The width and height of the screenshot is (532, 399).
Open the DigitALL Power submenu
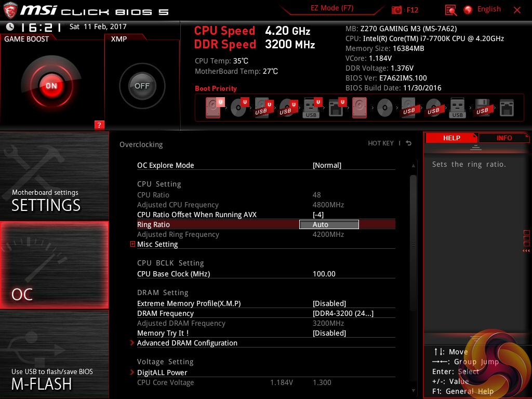point(162,373)
